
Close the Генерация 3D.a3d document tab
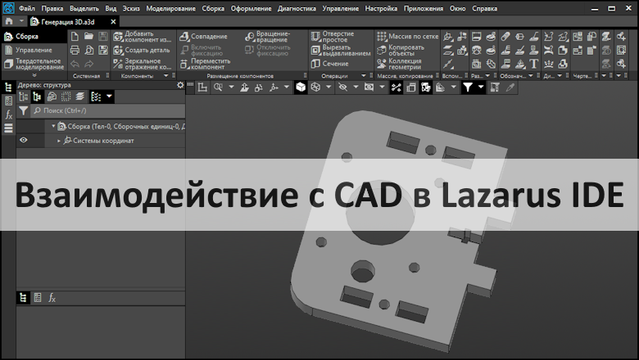coord(113,22)
